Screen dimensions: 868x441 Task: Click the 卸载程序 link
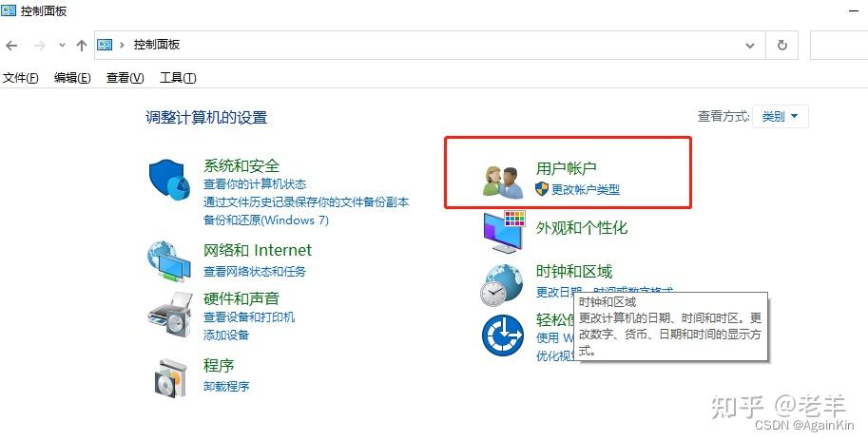pos(226,386)
